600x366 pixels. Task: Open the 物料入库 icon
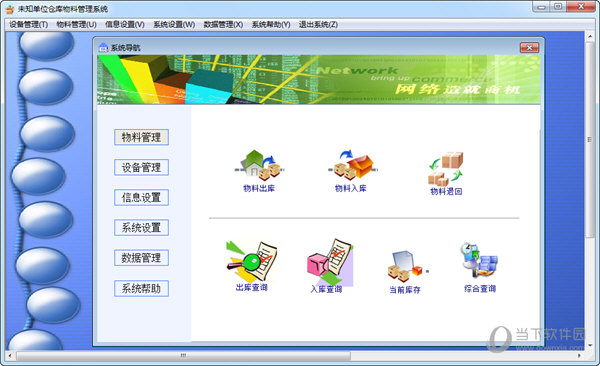352,165
